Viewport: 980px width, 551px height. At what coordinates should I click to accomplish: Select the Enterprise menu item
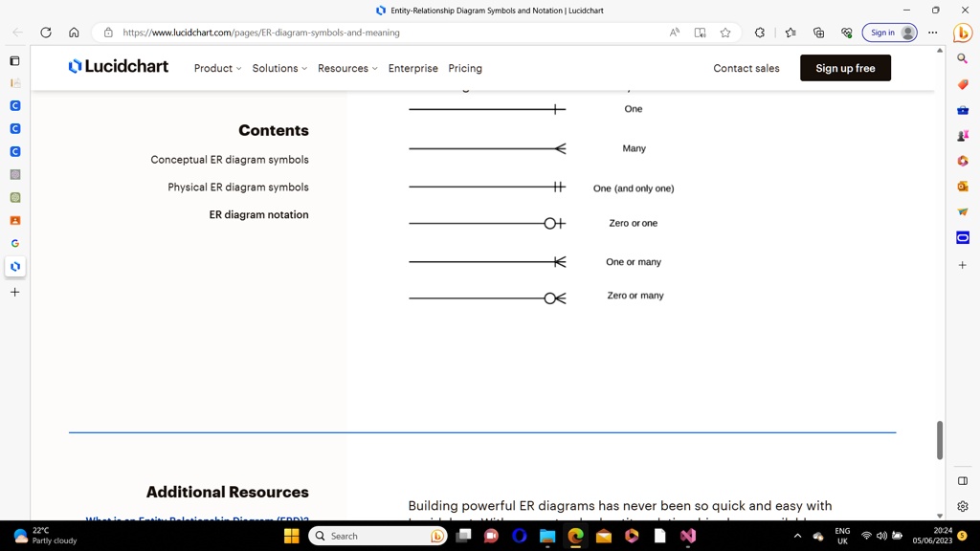point(412,68)
